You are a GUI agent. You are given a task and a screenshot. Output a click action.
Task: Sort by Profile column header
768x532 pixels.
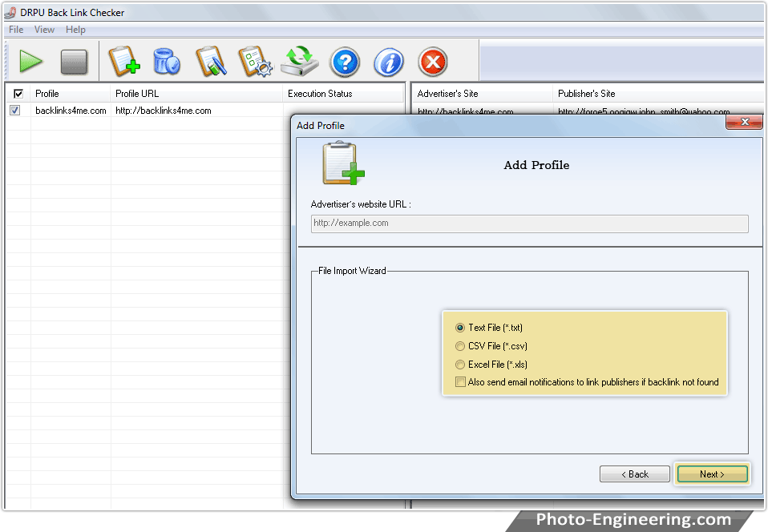pos(71,94)
